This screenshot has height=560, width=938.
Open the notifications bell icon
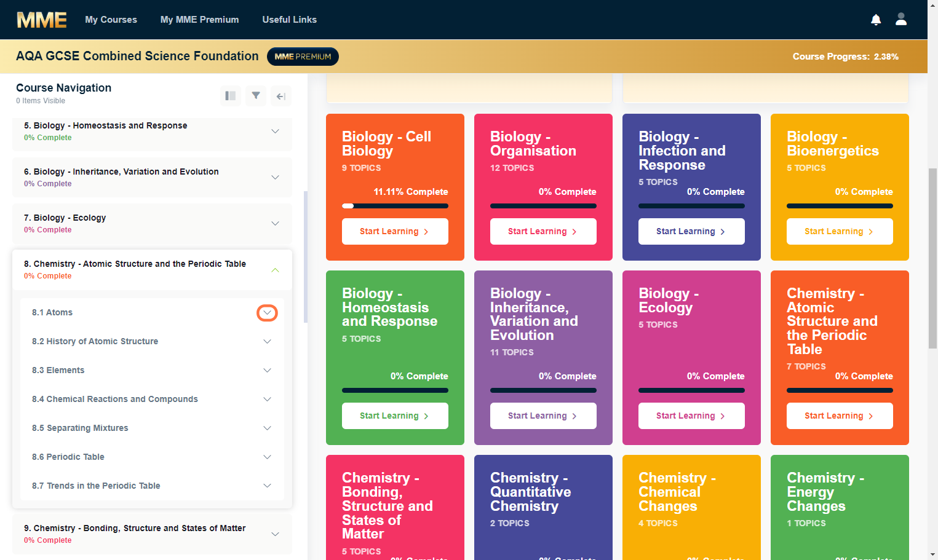tap(876, 20)
